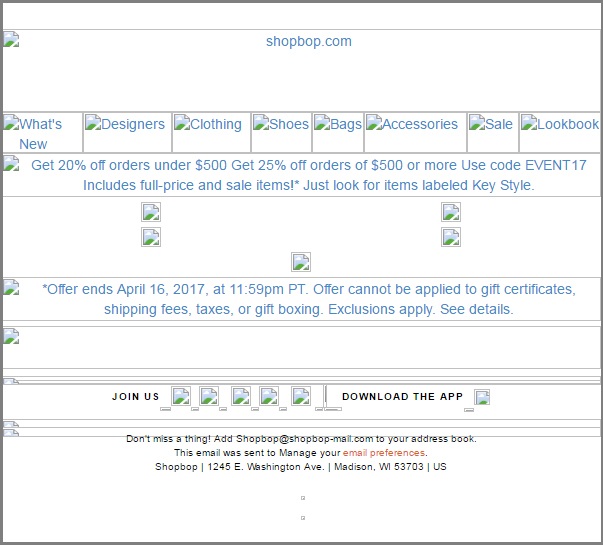Click the JOIN US label
603x545 pixels.
[x=135, y=397]
